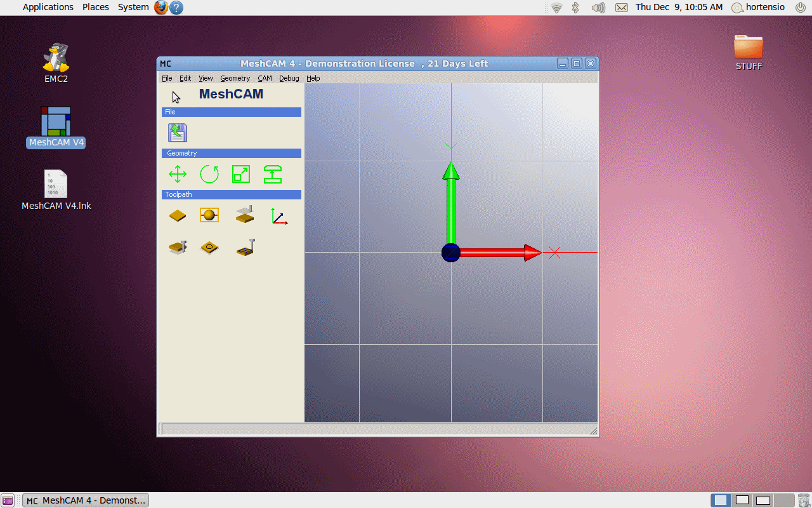
Task: Select the green circular rotate geometry tool
Action: (x=209, y=174)
